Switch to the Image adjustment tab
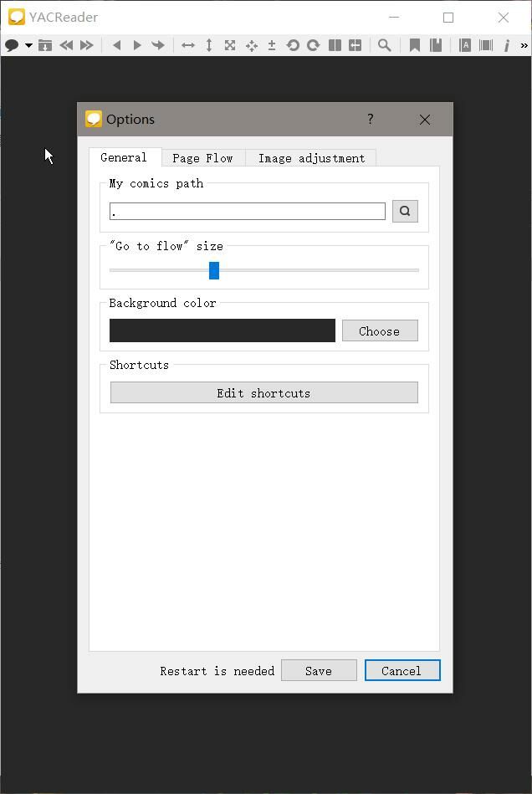 click(x=311, y=158)
